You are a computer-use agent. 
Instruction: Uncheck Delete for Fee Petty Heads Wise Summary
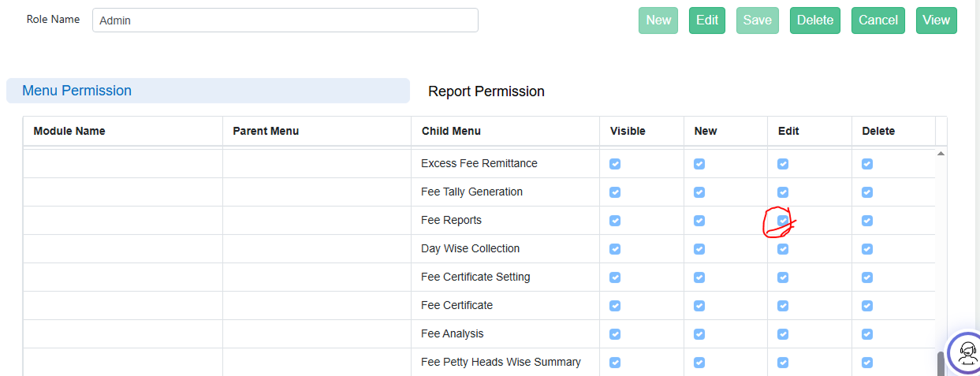(x=867, y=363)
